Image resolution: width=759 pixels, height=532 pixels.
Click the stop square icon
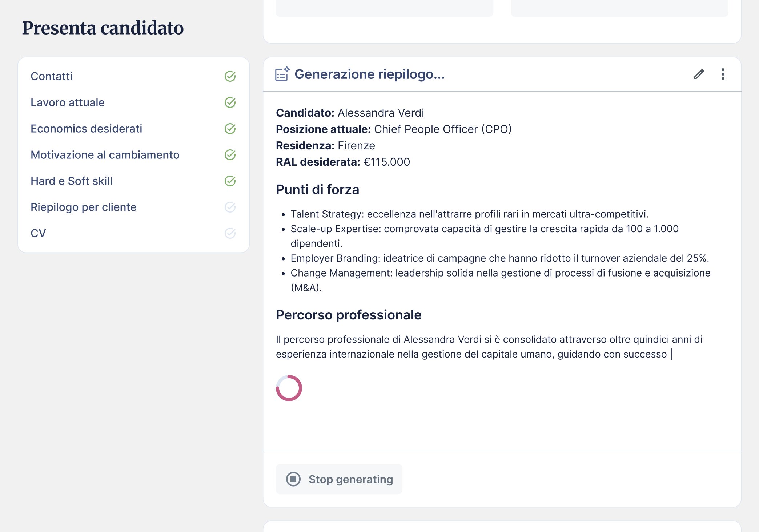pyautogui.click(x=293, y=479)
